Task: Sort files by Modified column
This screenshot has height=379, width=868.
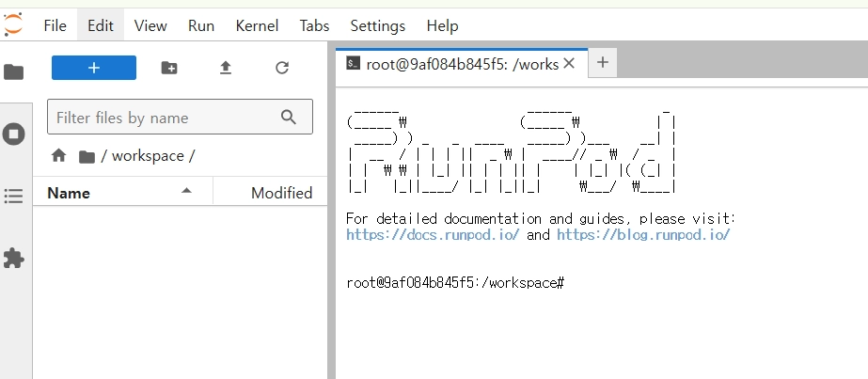Action: (x=271, y=193)
